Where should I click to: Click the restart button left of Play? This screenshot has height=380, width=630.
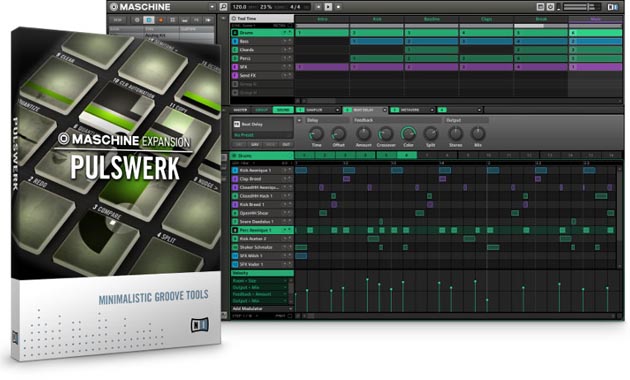pos(318,7)
